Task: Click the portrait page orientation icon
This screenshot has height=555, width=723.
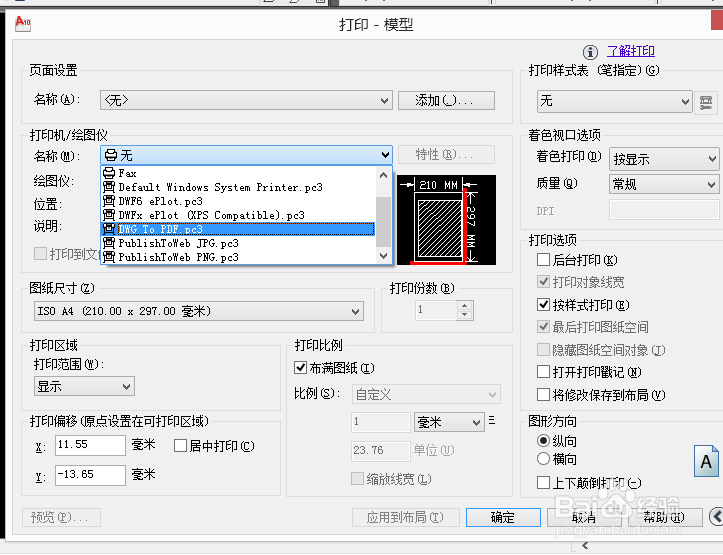Action: click(x=706, y=461)
